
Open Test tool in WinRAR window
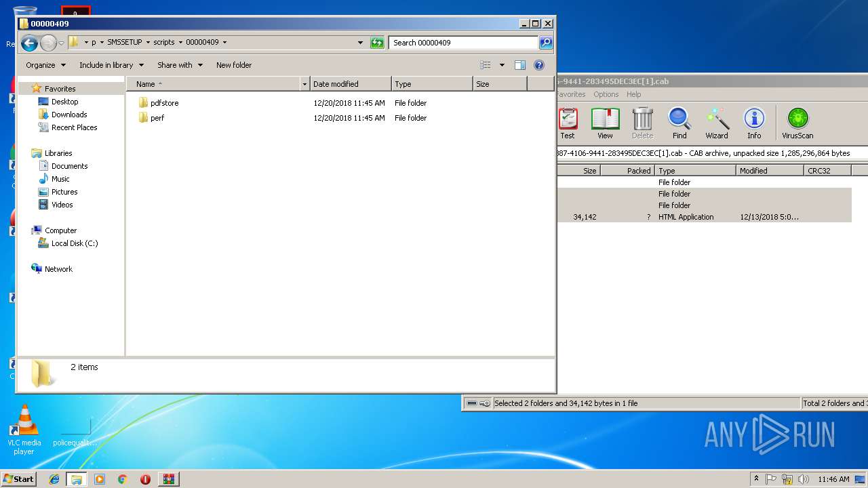(x=568, y=123)
